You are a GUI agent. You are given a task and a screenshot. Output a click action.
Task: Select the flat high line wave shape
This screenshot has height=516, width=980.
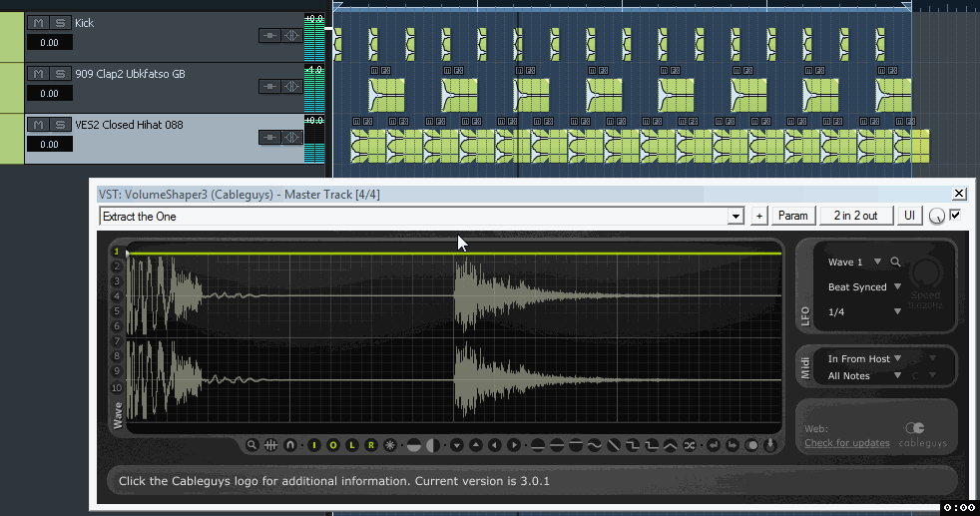(576, 445)
